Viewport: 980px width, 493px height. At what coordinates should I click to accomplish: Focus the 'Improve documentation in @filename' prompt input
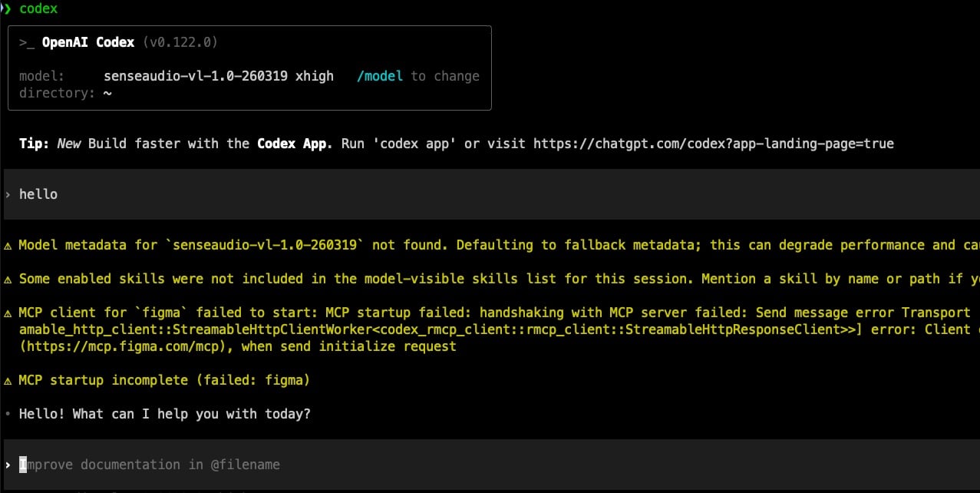(x=491, y=465)
